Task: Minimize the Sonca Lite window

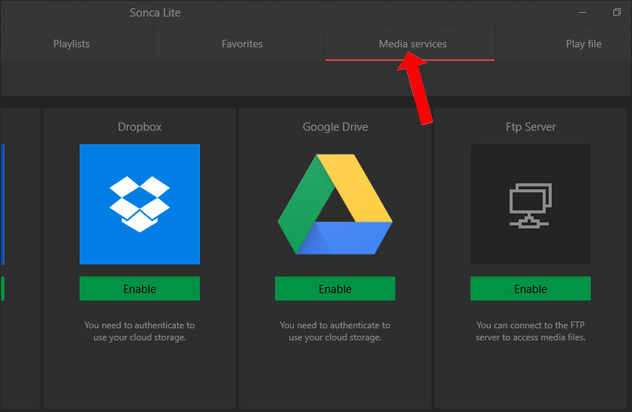Action: 578,12
